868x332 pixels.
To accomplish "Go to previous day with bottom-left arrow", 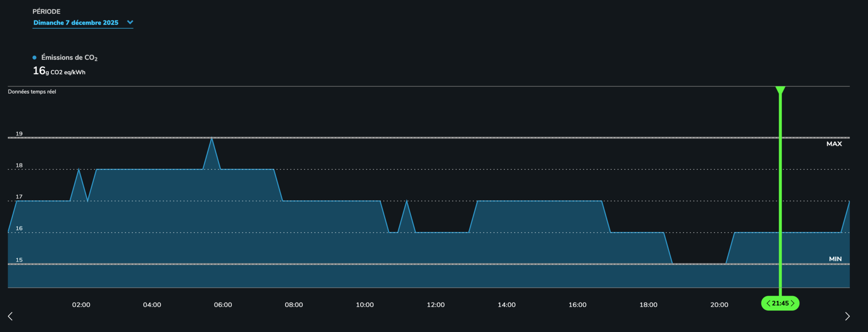I will (10, 316).
